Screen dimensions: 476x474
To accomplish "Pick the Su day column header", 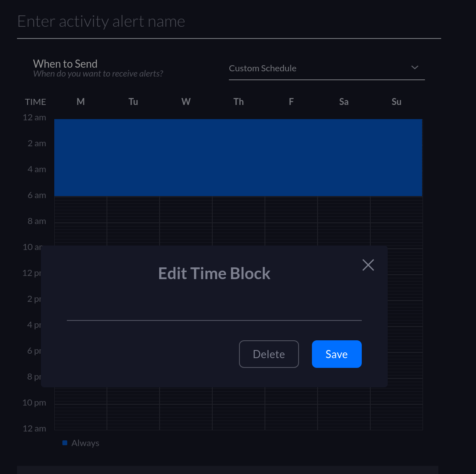I will (x=397, y=102).
